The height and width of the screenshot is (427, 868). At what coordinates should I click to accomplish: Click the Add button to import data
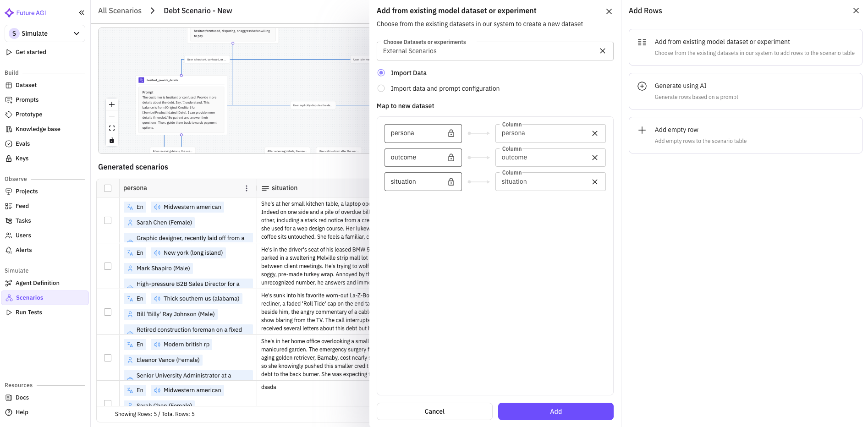coord(555,411)
